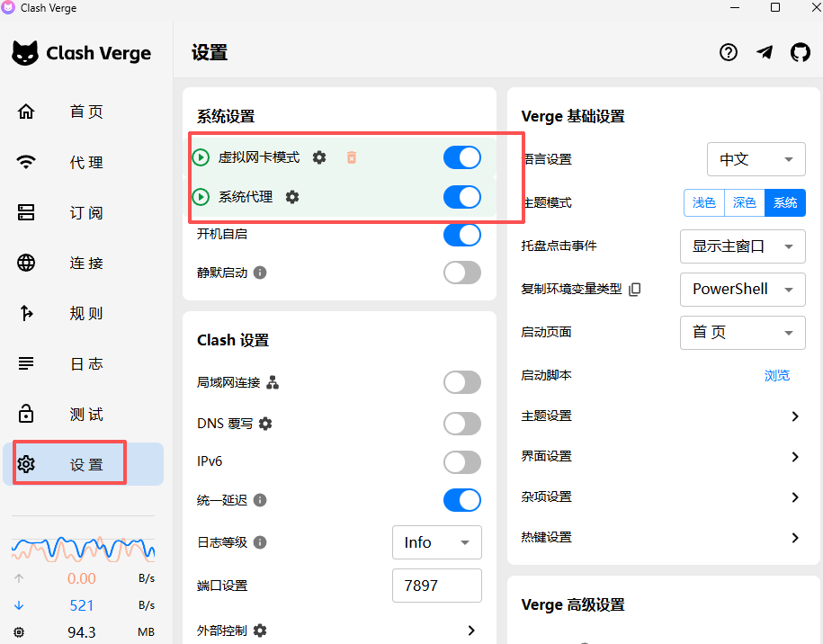This screenshot has height=644, width=823.
Task: Expand the 主题设置 row
Action: pos(665,416)
